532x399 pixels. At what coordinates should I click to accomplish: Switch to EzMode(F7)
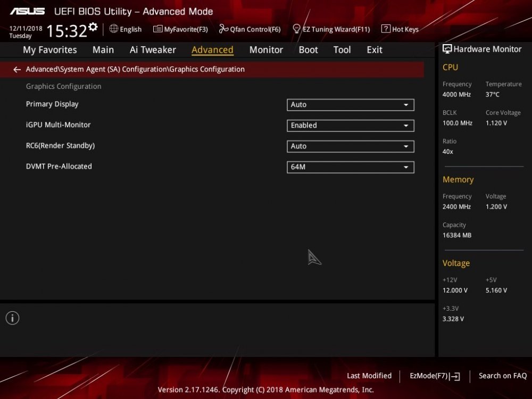coord(435,376)
